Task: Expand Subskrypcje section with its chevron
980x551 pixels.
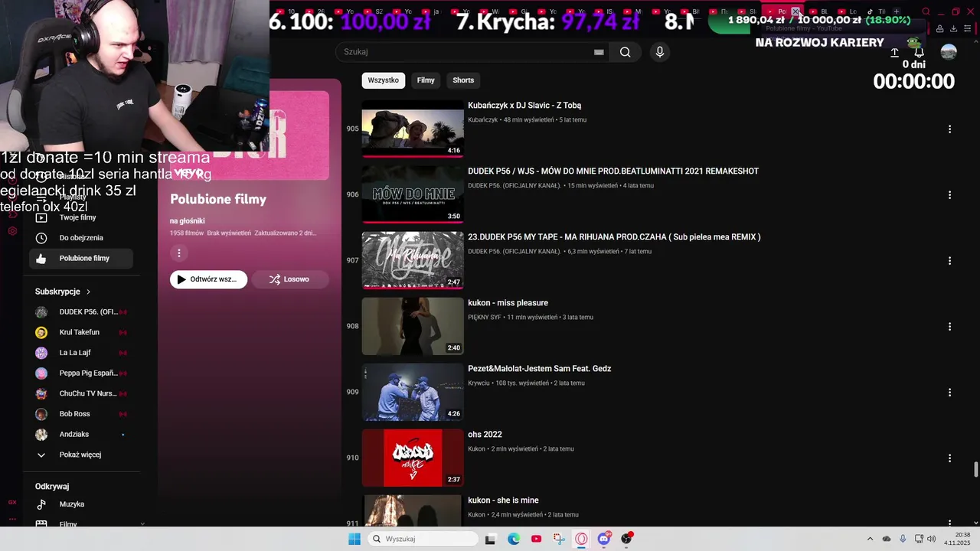Action: pyautogui.click(x=88, y=292)
